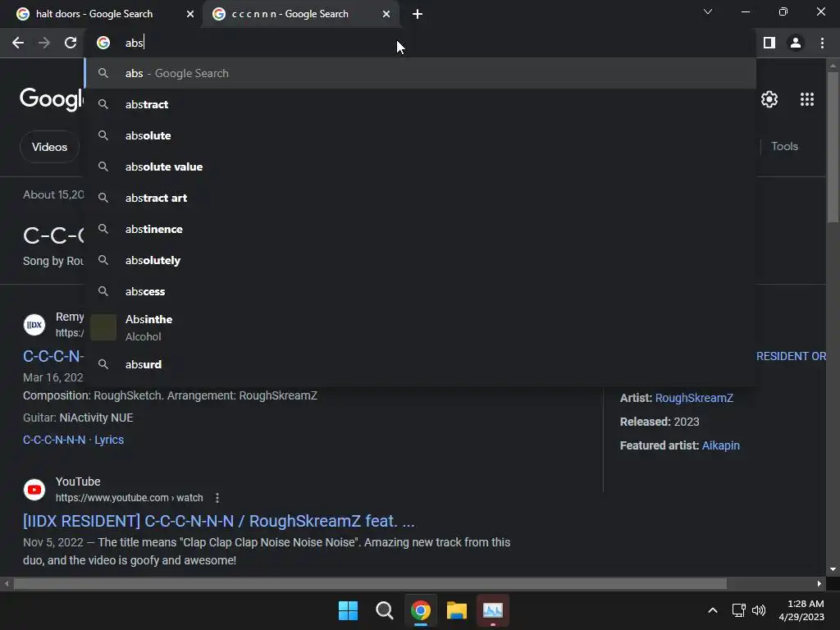Open the tab search dropdown chevron
The image size is (840, 630).
click(708, 11)
